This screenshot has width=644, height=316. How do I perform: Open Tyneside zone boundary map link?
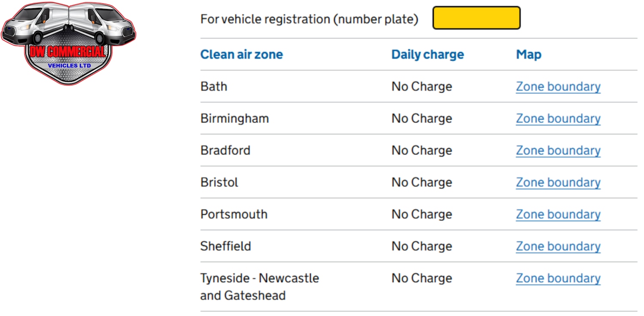click(558, 279)
